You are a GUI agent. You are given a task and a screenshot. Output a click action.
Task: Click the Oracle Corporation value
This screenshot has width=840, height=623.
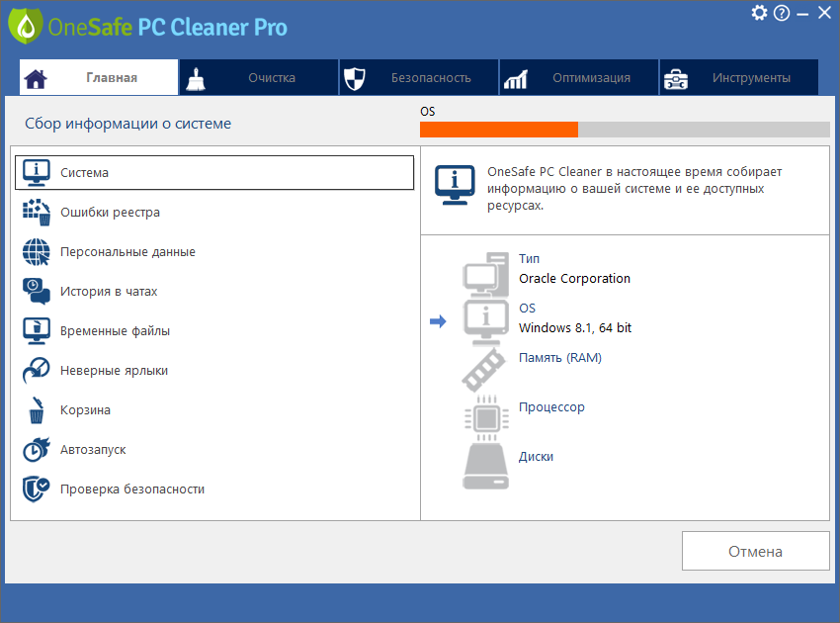574,279
